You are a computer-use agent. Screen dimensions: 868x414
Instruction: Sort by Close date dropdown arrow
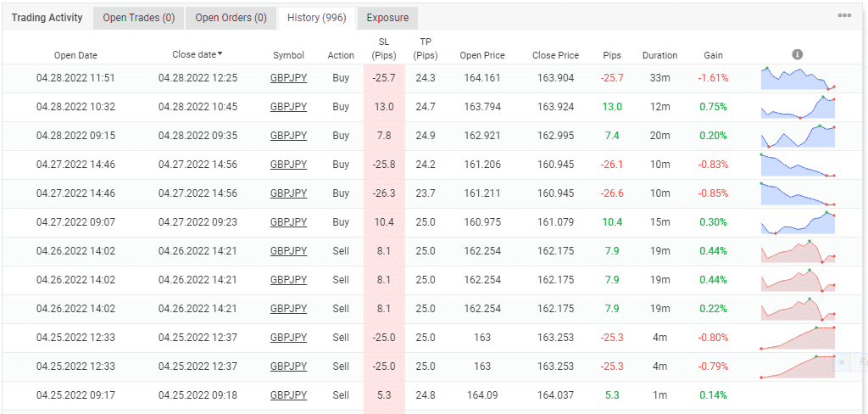coord(221,54)
